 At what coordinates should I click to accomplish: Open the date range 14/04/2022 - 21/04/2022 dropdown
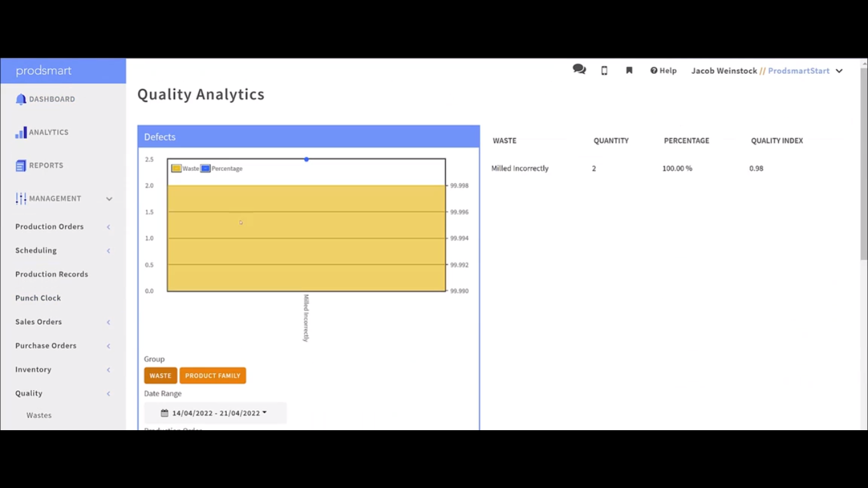click(215, 413)
